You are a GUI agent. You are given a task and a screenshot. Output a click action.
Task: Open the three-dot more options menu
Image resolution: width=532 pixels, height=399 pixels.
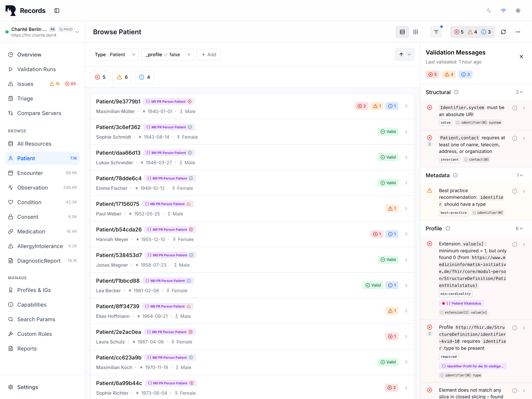click(x=518, y=32)
